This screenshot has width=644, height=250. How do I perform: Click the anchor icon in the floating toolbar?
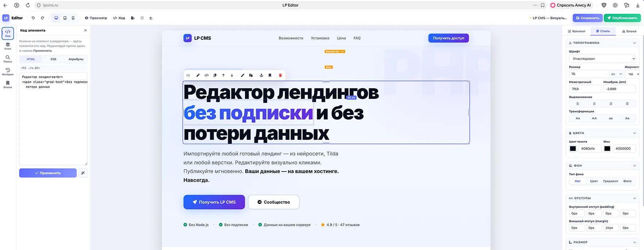(x=261, y=75)
